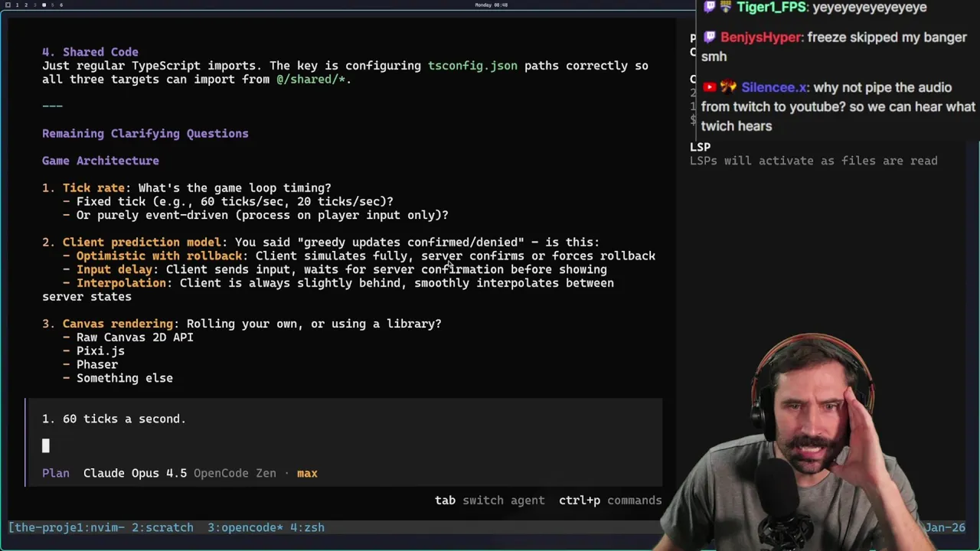Click the 'why not pipe the audio' message
This screenshot has width=980, height=551.
(838, 107)
